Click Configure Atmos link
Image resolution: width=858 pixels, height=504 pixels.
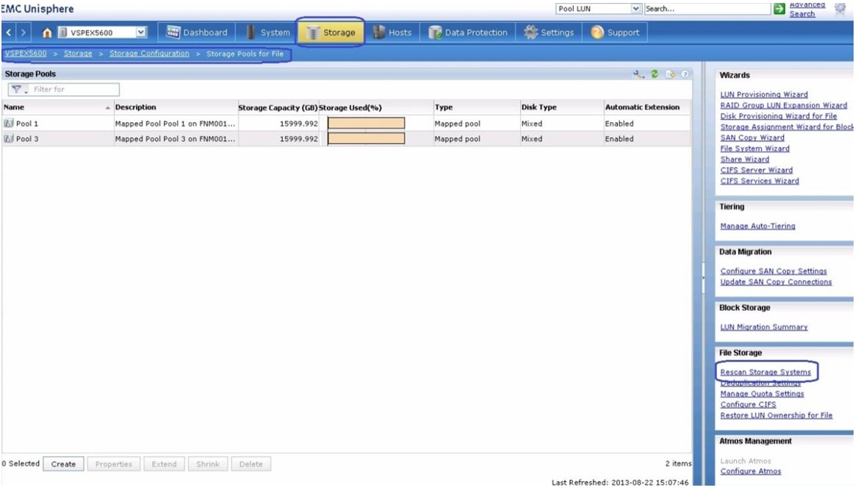[x=751, y=471]
